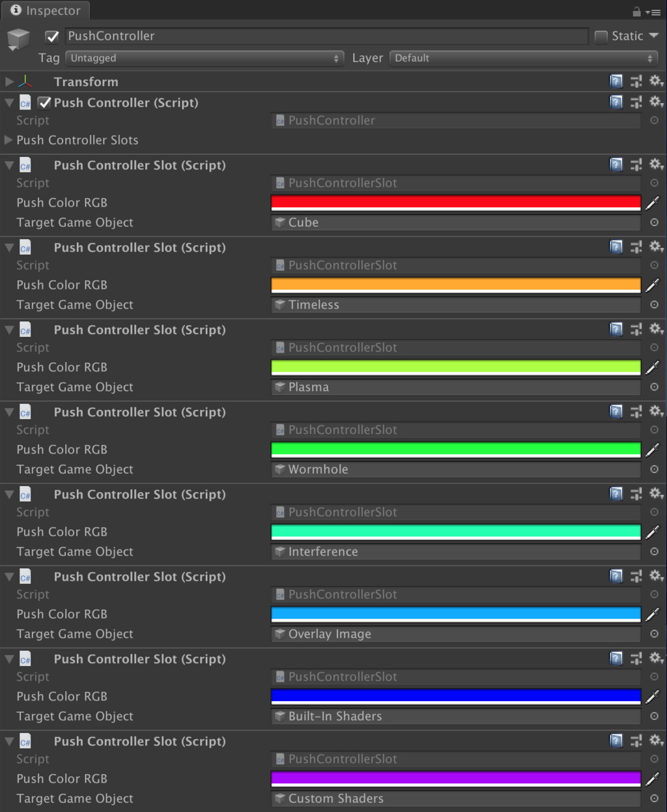This screenshot has height=812, width=667.
Task: Open the gear menu on the first Push Controller Slot
Action: tap(655, 164)
